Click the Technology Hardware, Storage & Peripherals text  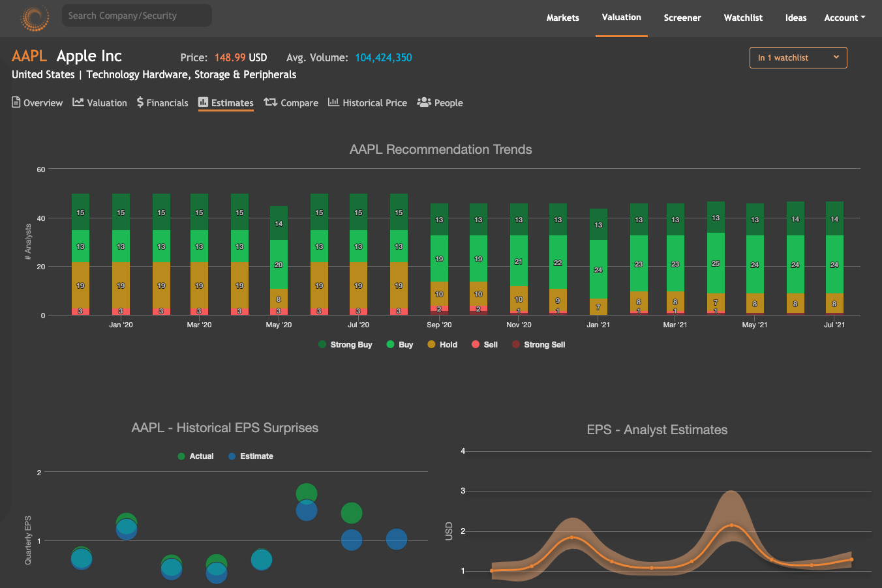[191, 74]
